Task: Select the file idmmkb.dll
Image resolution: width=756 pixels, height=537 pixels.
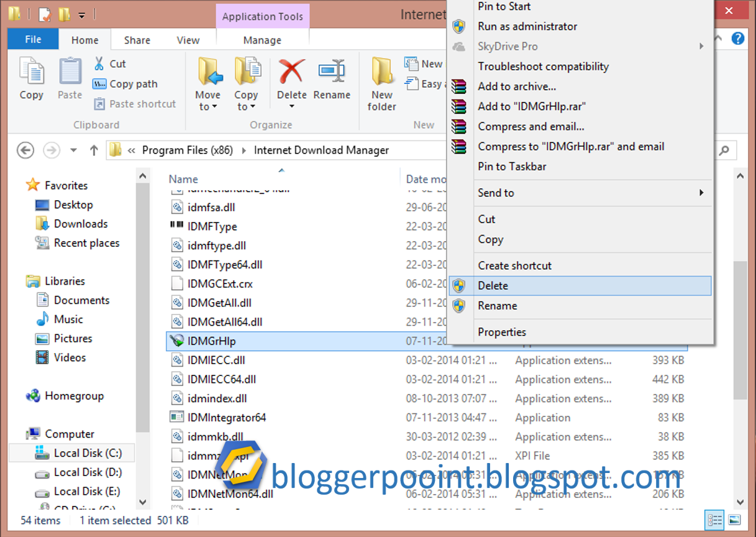Action: point(216,437)
